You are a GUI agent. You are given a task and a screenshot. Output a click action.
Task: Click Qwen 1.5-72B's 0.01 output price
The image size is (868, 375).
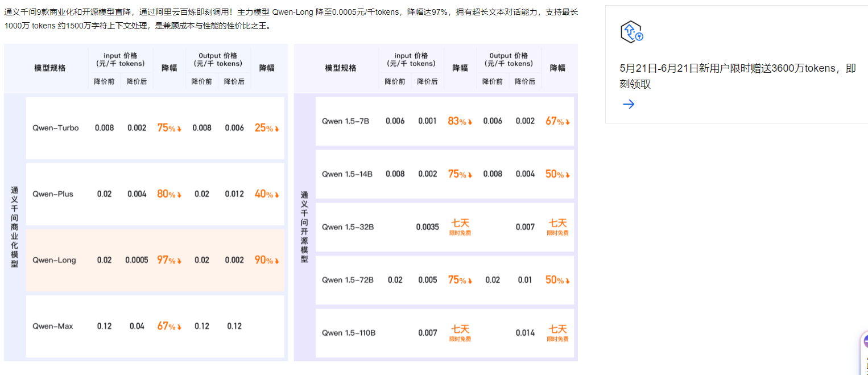tap(525, 280)
